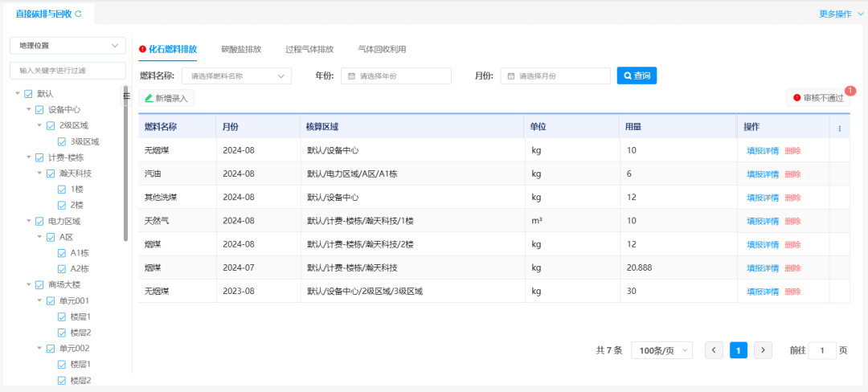
Task: Click the refresh icon on 直接碳排与回收 tab
Action: pyautogui.click(x=78, y=14)
